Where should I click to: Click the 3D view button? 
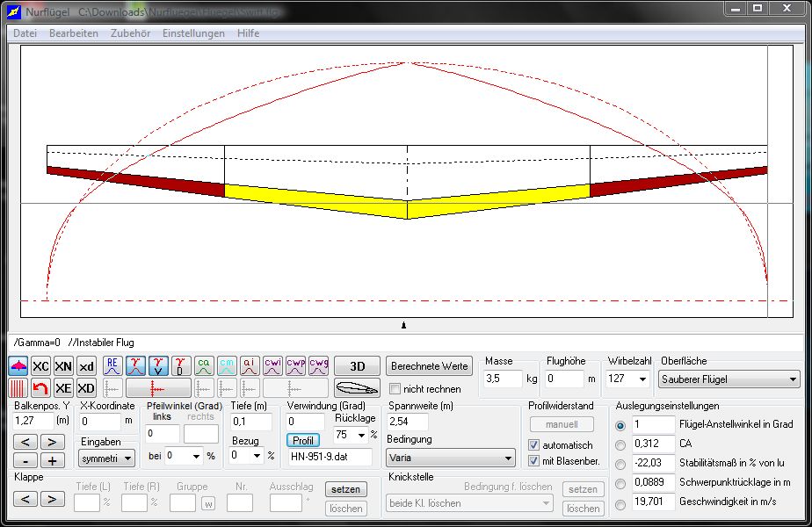tap(358, 366)
